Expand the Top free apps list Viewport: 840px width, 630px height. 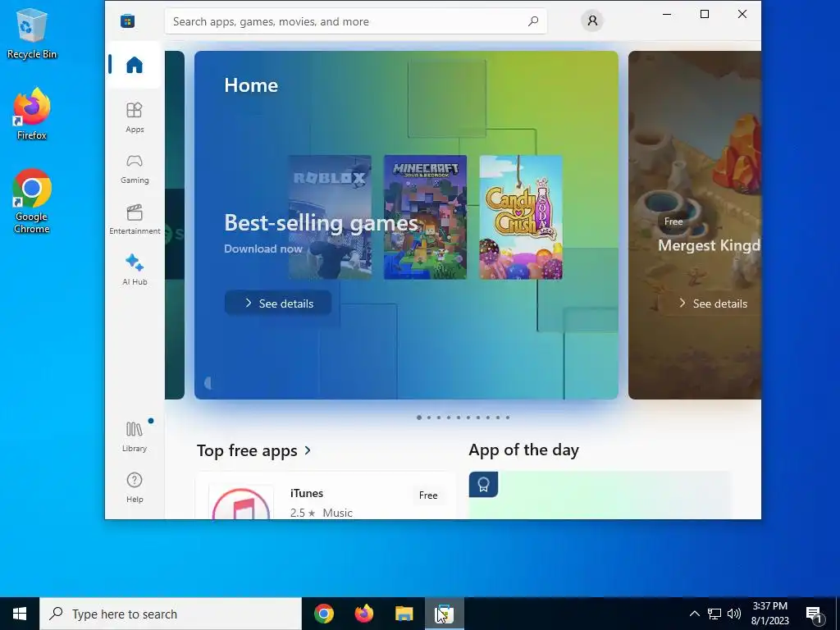(253, 450)
